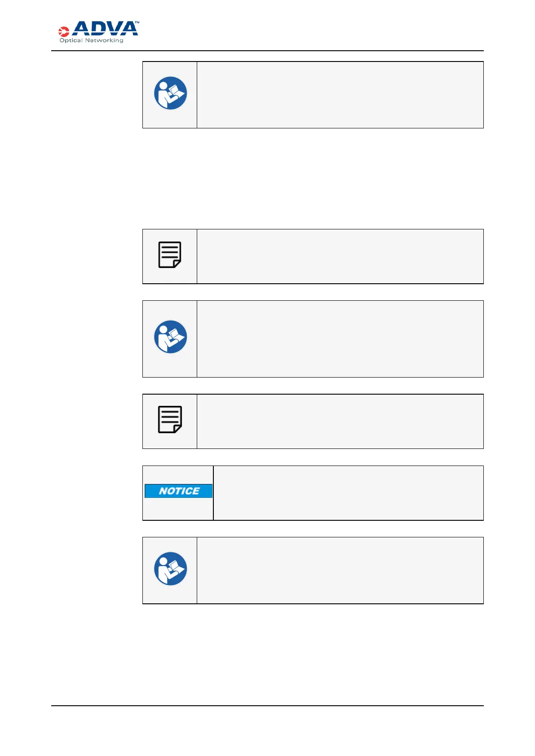
Task: Click the bottom blue read-manual icon
Action: point(170,569)
